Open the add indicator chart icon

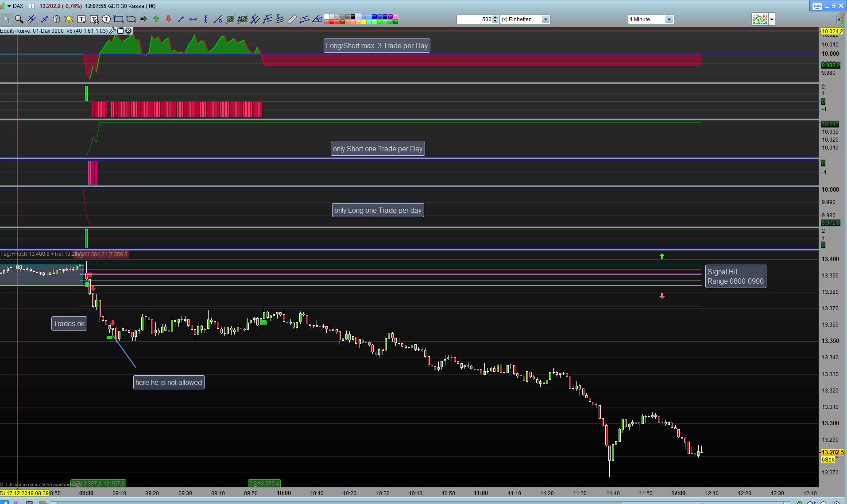coord(760,19)
